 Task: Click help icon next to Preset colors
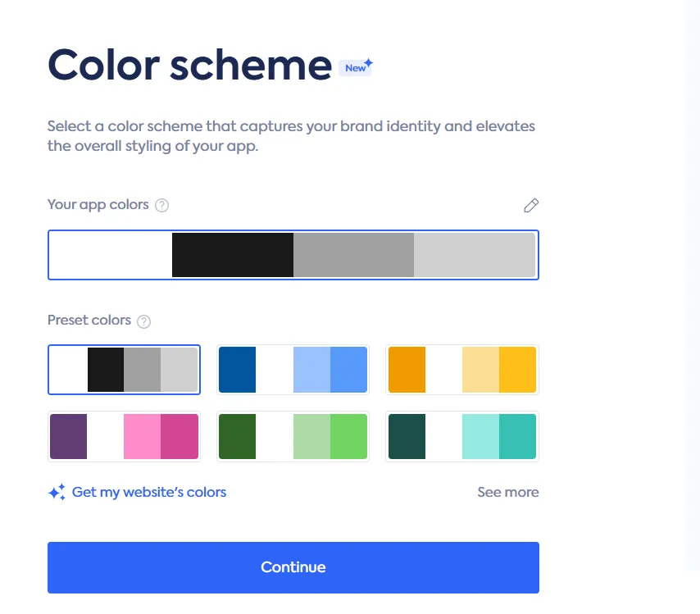144,321
